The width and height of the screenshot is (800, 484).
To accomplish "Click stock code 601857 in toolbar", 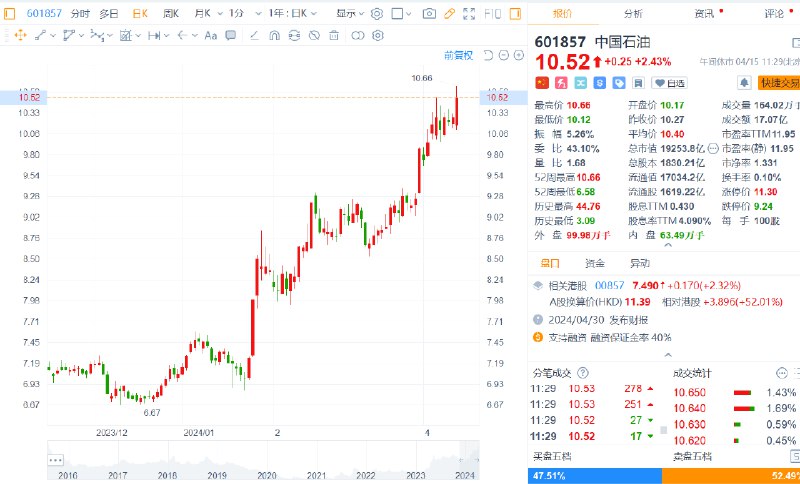I will (44, 14).
